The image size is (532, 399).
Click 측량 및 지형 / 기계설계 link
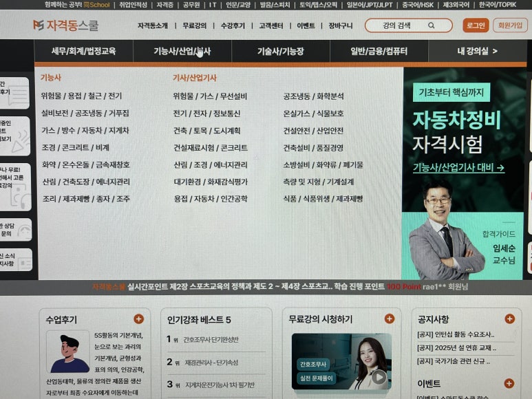point(319,182)
